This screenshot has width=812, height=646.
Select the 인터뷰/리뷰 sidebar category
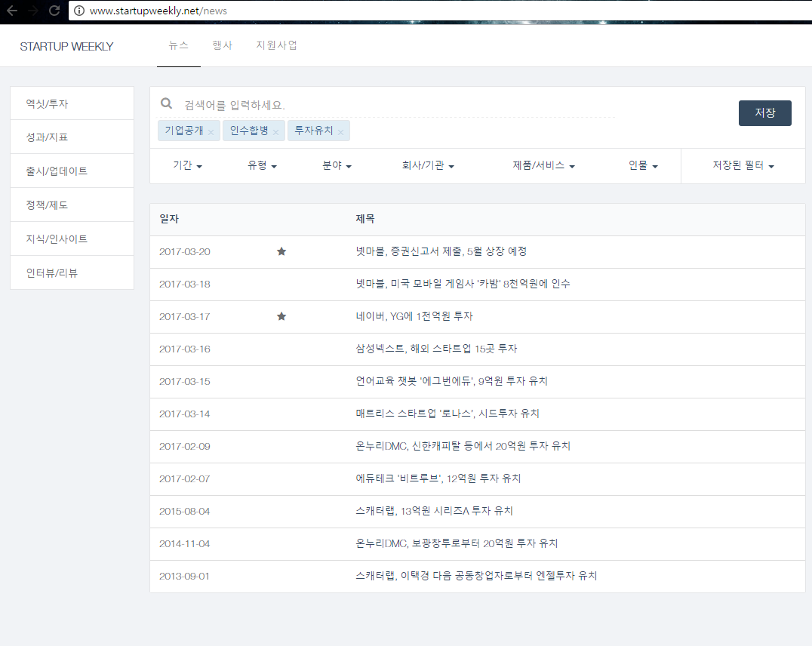[72, 272]
